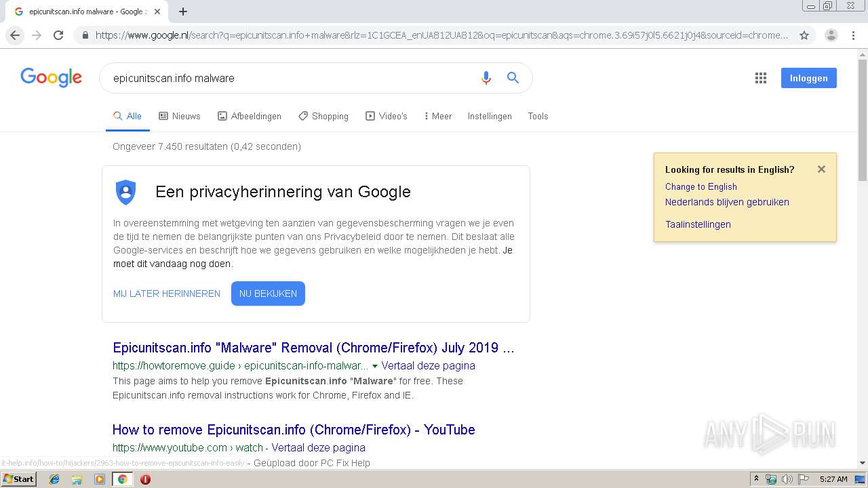
Task: Open the Epicunitscan.info Malware Removal result
Action: click(x=313, y=348)
